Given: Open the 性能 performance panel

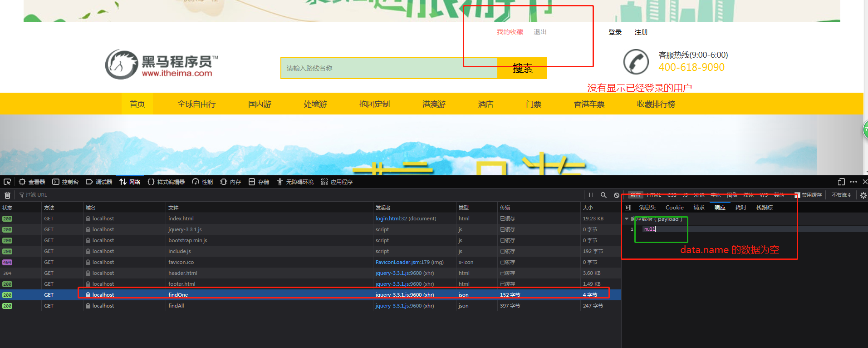Looking at the screenshot, I should 202,182.
